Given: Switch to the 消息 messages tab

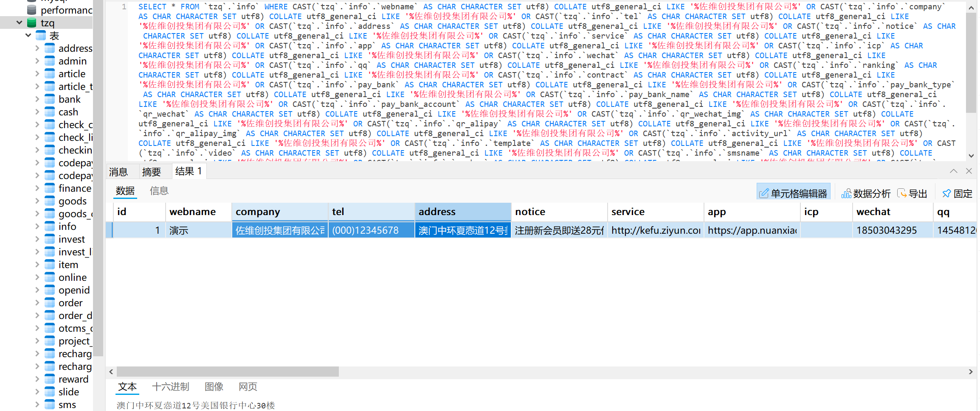Looking at the screenshot, I should pos(118,172).
